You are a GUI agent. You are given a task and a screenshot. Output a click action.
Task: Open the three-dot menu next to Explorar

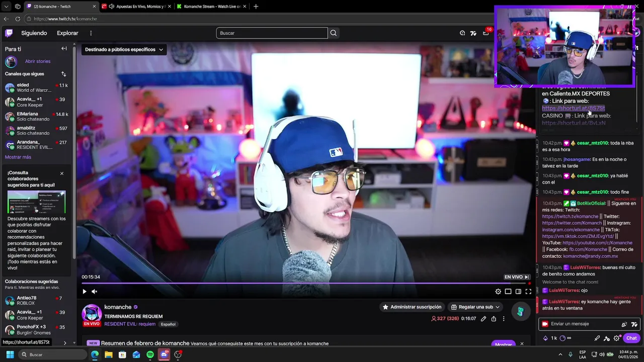click(x=91, y=33)
